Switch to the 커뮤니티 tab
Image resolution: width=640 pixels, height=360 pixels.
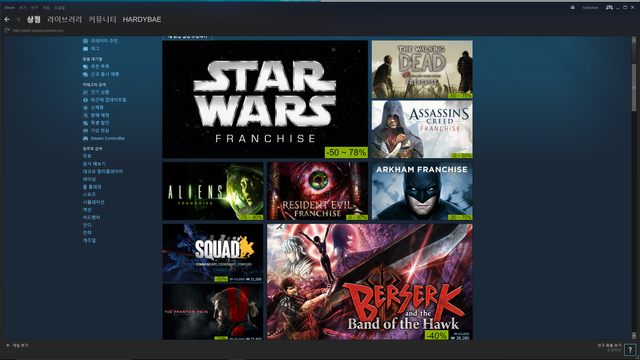pyautogui.click(x=102, y=19)
